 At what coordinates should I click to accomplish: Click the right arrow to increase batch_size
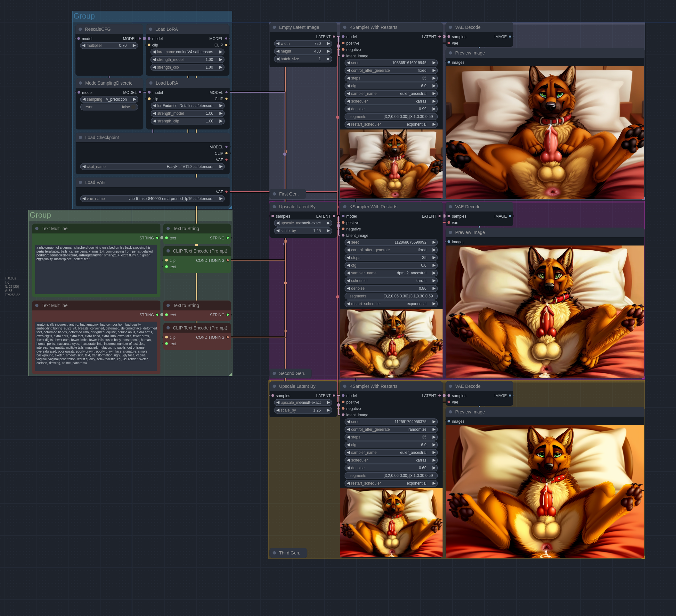pyautogui.click(x=328, y=59)
